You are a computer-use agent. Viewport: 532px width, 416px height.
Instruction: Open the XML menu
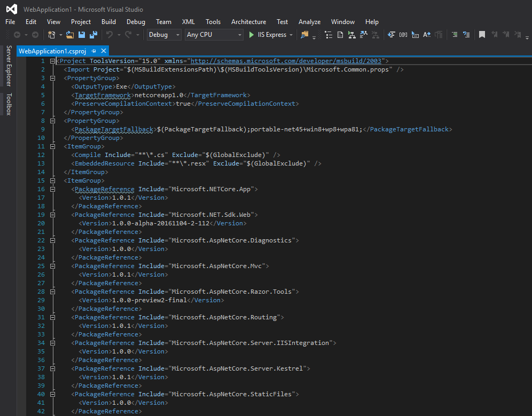pyautogui.click(x=189, y=22)
